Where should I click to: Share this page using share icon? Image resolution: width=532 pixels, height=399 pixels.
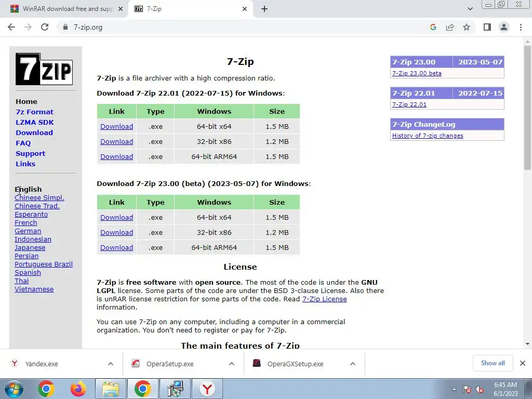click(x=450, y=27)
